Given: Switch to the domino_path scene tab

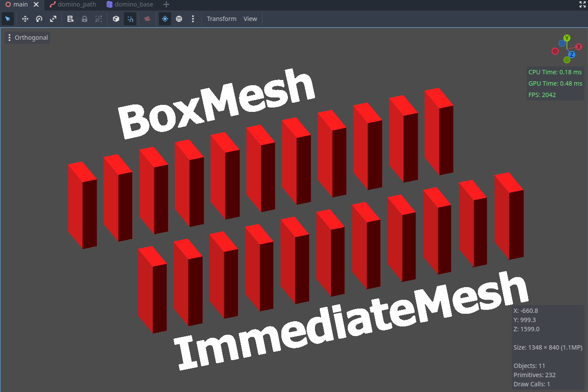Looking at the screenshot, I should [73, 5].
